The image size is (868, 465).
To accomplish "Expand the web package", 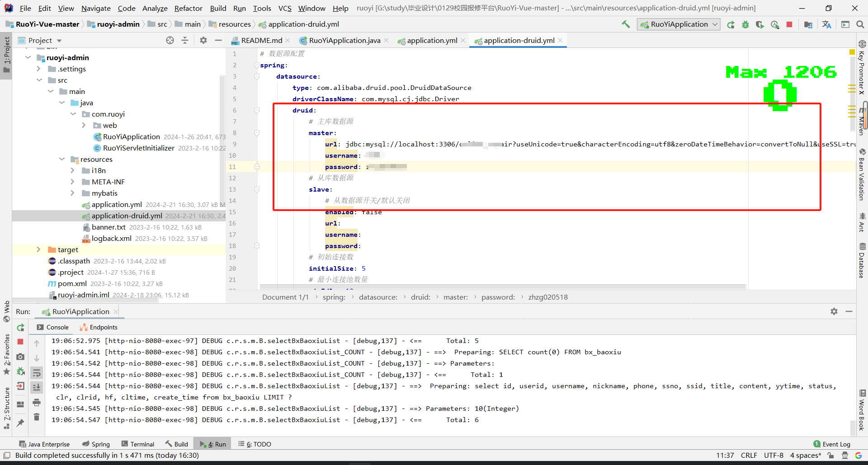I will click(x=84, y=125).
